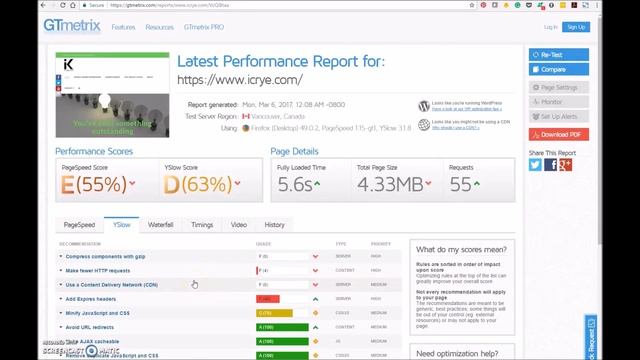The image size is (640, 360).
Task: Expand Add Expires headers recommendation
Action: 91,299
